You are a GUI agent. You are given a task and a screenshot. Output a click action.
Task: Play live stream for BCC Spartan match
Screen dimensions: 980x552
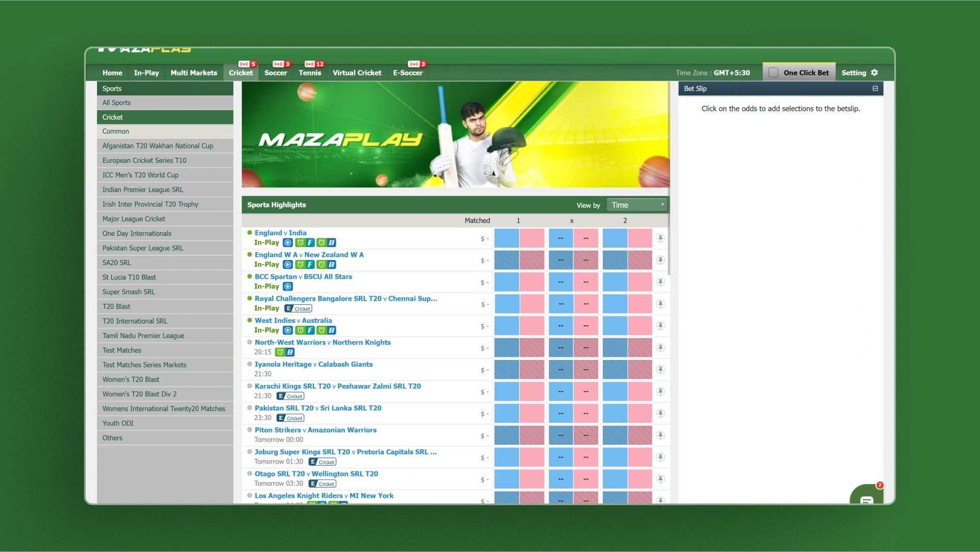pos(288,286)
